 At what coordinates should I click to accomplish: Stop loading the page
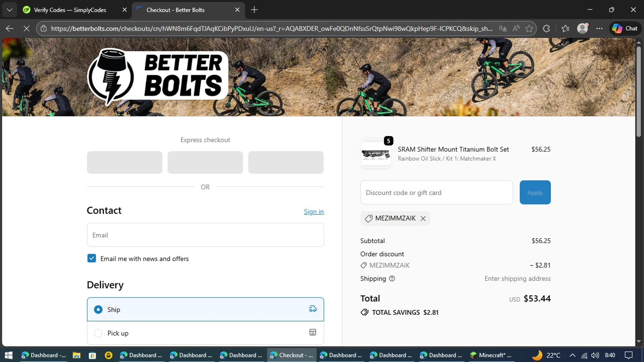point(26,28)
